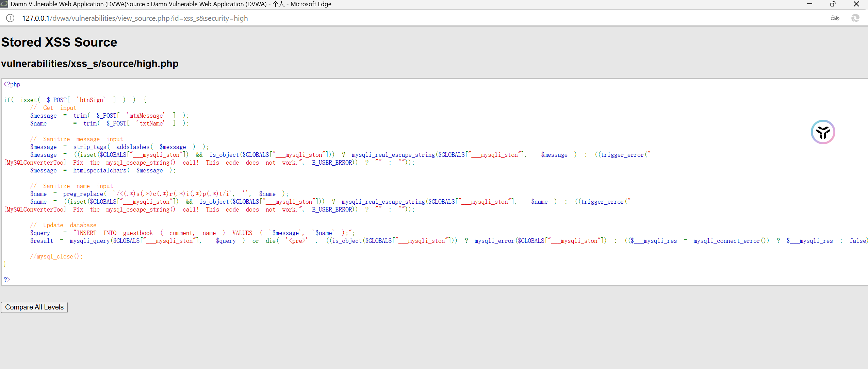Click the closing ?> tag

click(7, 280)
